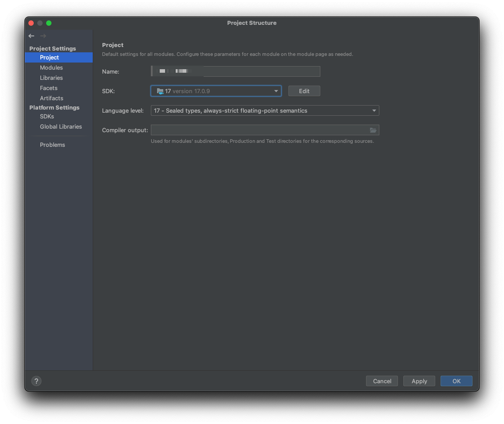Browse for the compiler output folder
This screenshot has width=504, height=424.
point(373,130)
